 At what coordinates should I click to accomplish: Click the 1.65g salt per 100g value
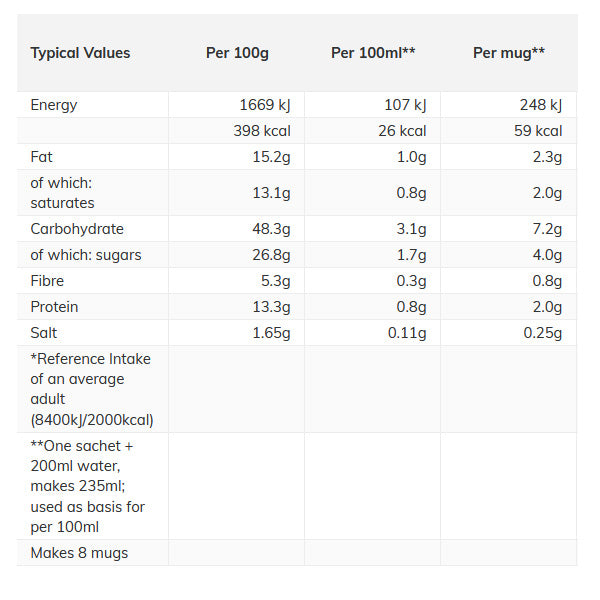click(275, 333)
